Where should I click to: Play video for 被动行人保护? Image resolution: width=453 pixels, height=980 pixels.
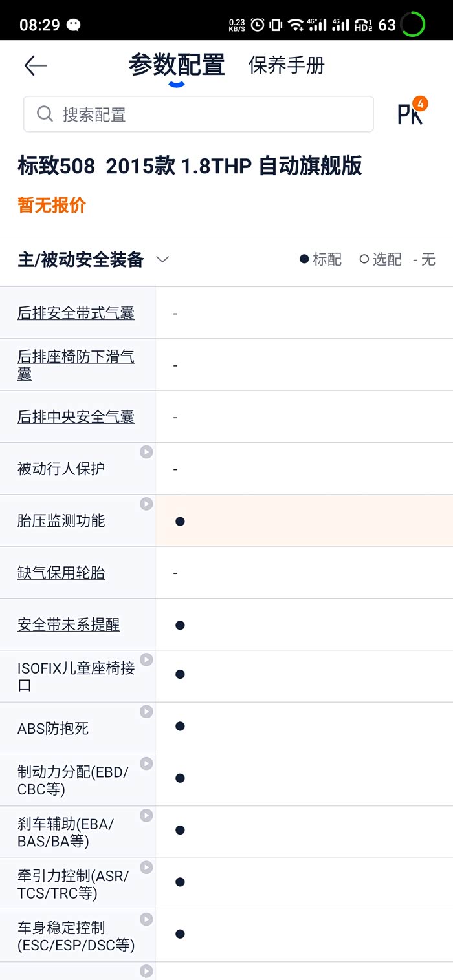click(x=147, y=452)
